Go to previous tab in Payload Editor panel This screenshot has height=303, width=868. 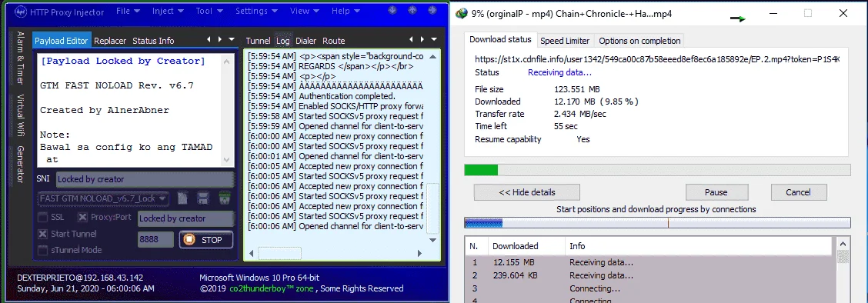point(209,39)
